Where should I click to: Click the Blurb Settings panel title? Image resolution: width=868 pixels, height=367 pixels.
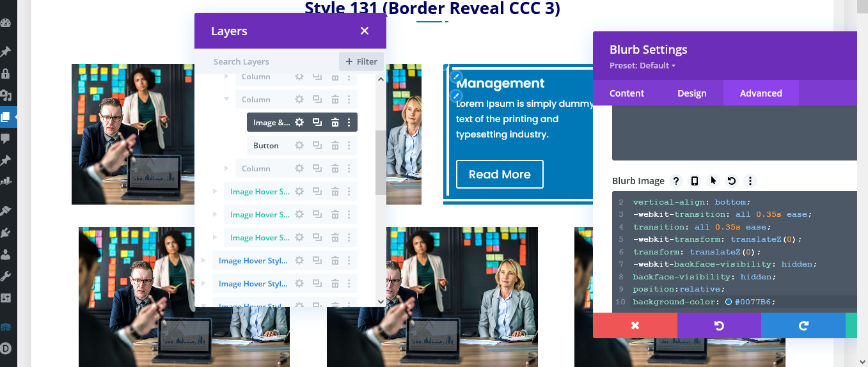point(649,49)
